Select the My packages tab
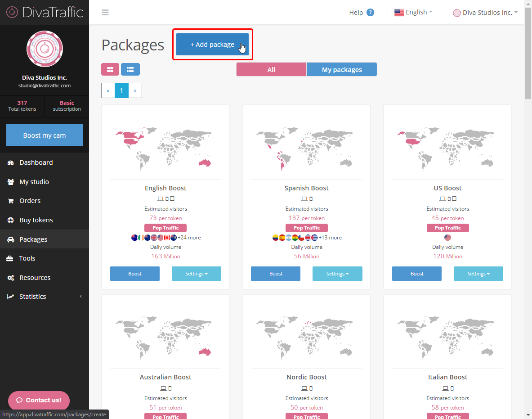532x419 pixels. pos(342,70)
